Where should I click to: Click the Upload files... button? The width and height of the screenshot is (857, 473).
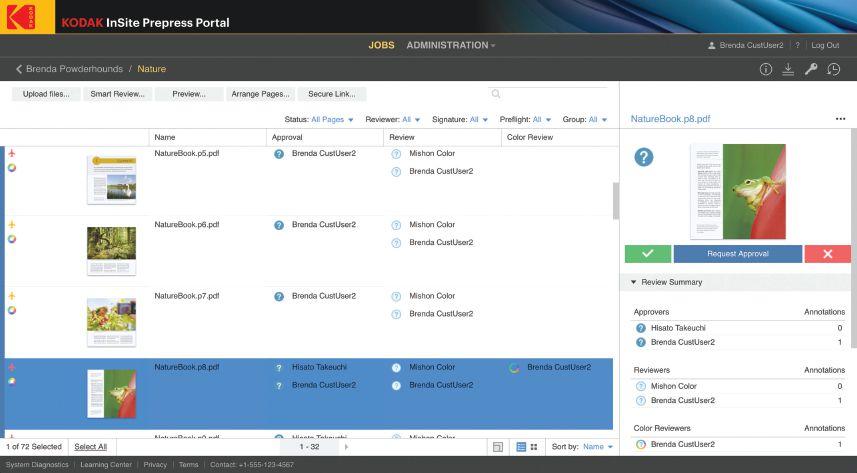pos(46,94)
